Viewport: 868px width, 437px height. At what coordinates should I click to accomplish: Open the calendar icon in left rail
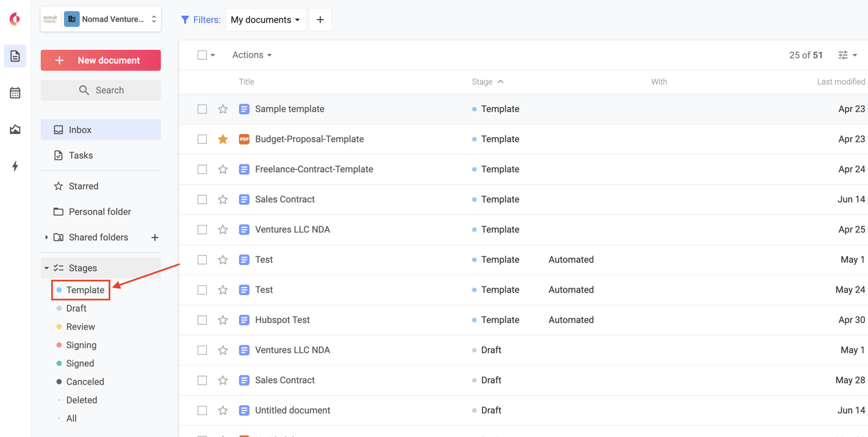point(15,93)
